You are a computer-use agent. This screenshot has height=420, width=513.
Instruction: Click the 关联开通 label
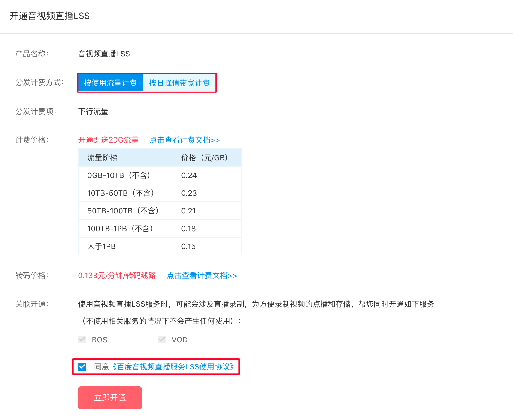32,304
